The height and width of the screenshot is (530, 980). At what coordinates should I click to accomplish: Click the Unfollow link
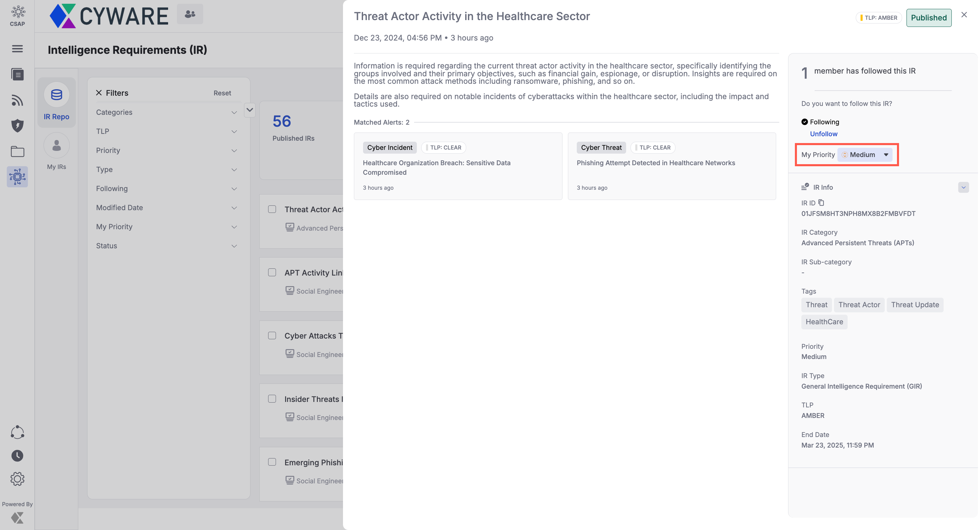[823, 134]
